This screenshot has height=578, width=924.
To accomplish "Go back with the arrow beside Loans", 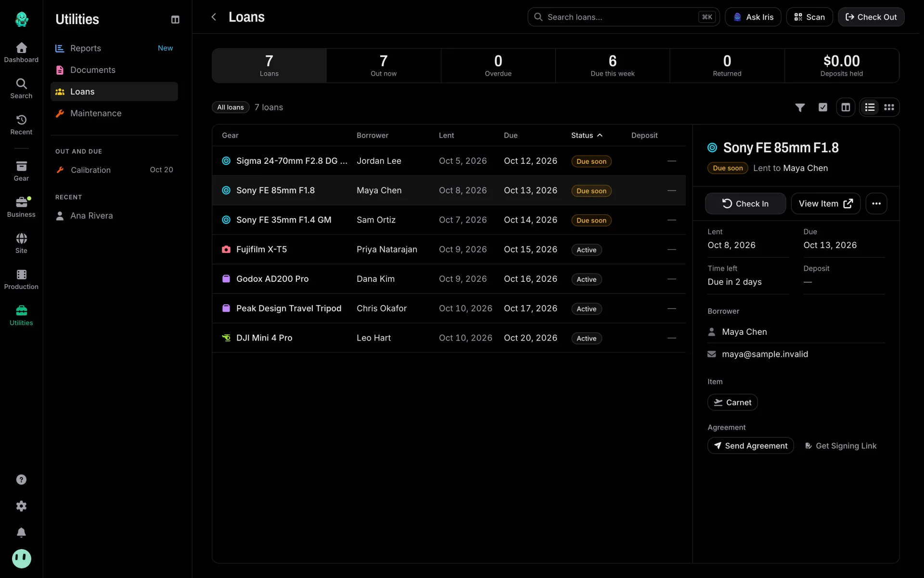I will coord(214,17).
